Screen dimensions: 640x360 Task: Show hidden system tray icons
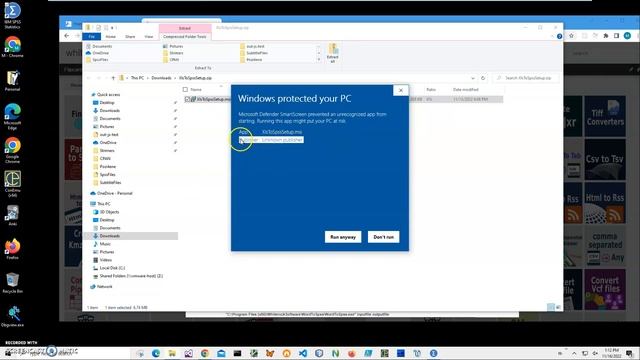[574, 353]
